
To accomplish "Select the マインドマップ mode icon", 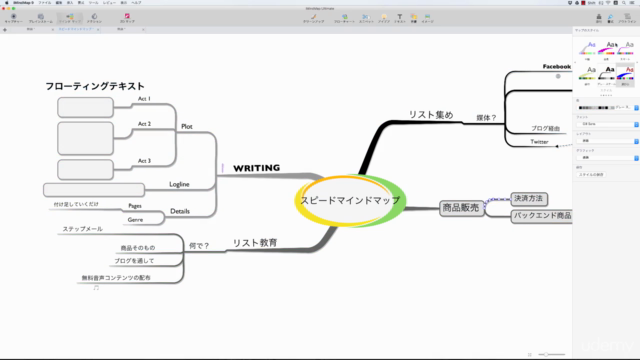I will [70, 18].
